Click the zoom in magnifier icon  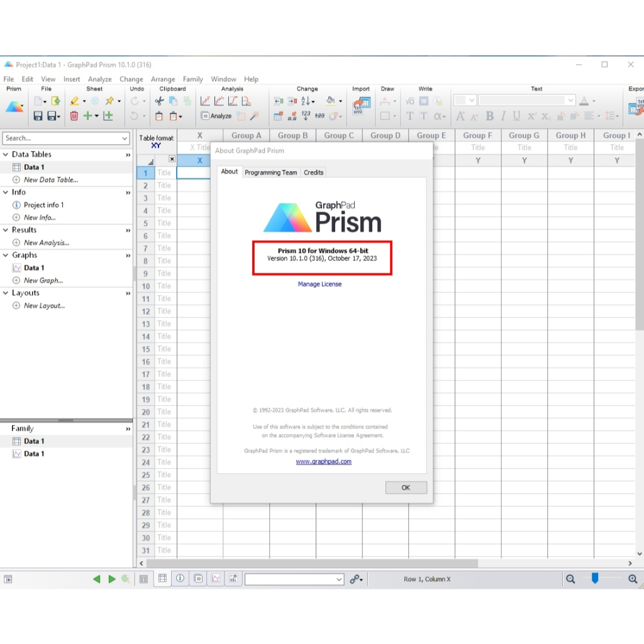tap(633, 579)
